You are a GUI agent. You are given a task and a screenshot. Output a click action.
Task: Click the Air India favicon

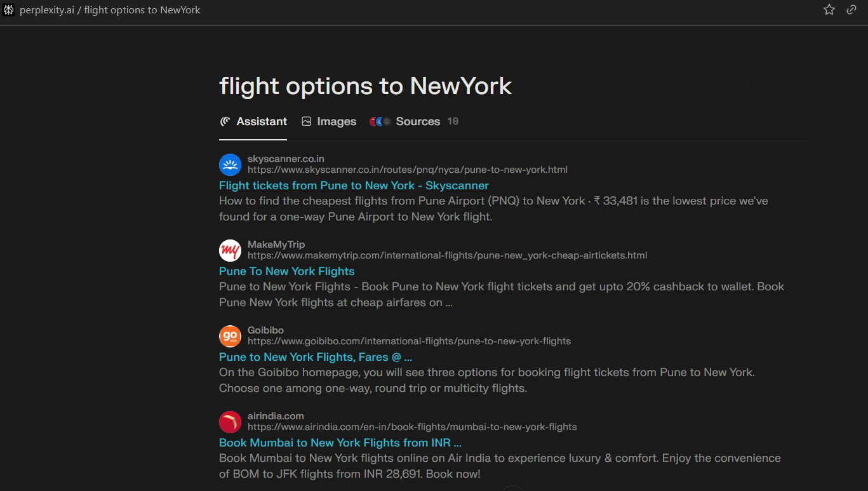pyautogui.click(x=230, y=422)
